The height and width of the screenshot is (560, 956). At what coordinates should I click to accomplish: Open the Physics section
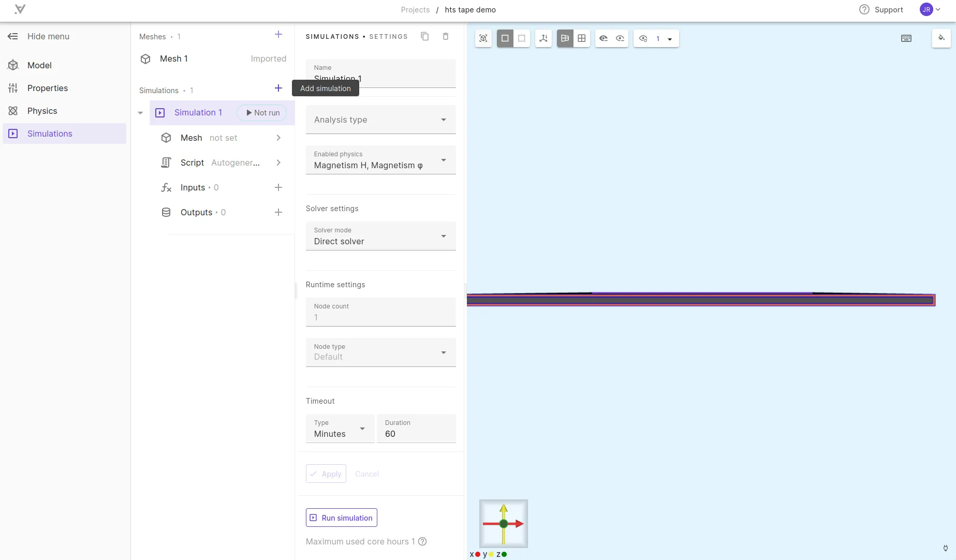(x=65, y=111)
